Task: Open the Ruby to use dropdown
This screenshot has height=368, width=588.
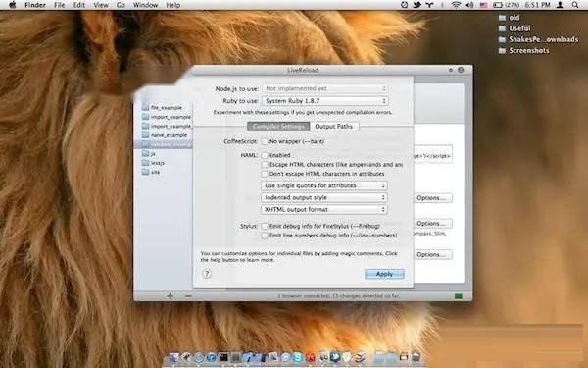Action: pyautogui.click(x=324, y=101)
